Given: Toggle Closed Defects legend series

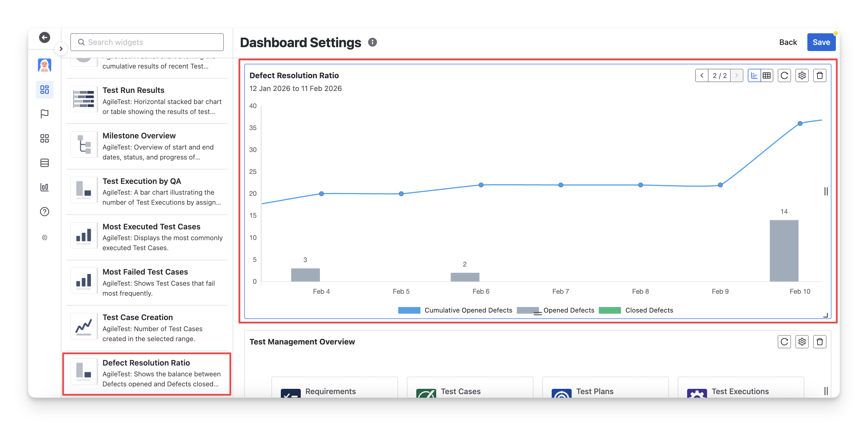Looking at the screenshot, I should (x=649, y=310).
